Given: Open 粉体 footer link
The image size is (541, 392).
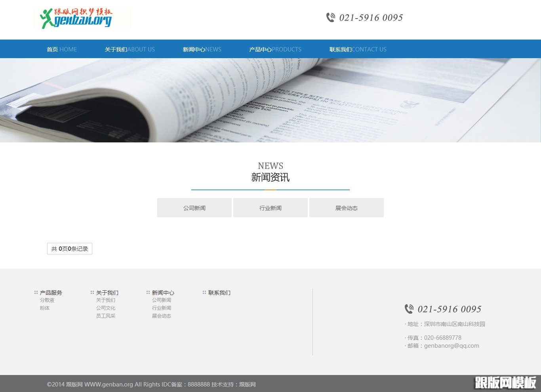Looking at the screenshot, I should 45,308.
